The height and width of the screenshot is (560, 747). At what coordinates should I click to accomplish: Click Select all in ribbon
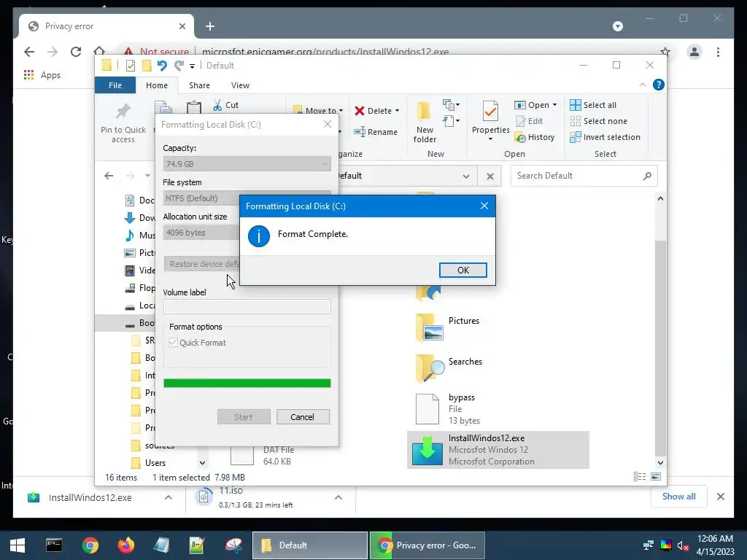[593, 105]
